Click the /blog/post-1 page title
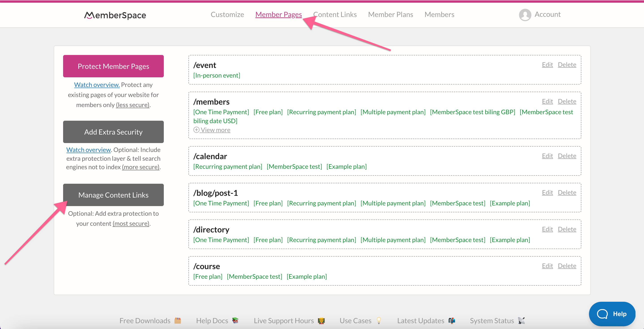Screen dimensions: 644x329 pyautogui.click(x=215, y=193)
